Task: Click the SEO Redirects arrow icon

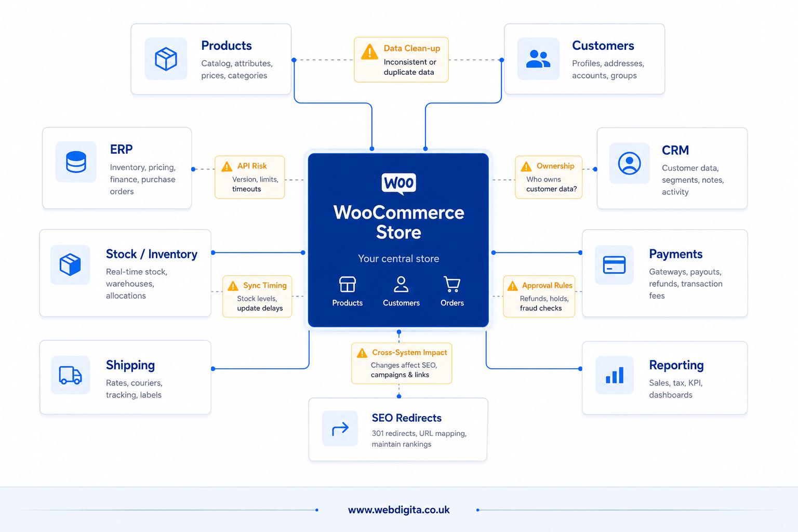Action: point(340,429)
